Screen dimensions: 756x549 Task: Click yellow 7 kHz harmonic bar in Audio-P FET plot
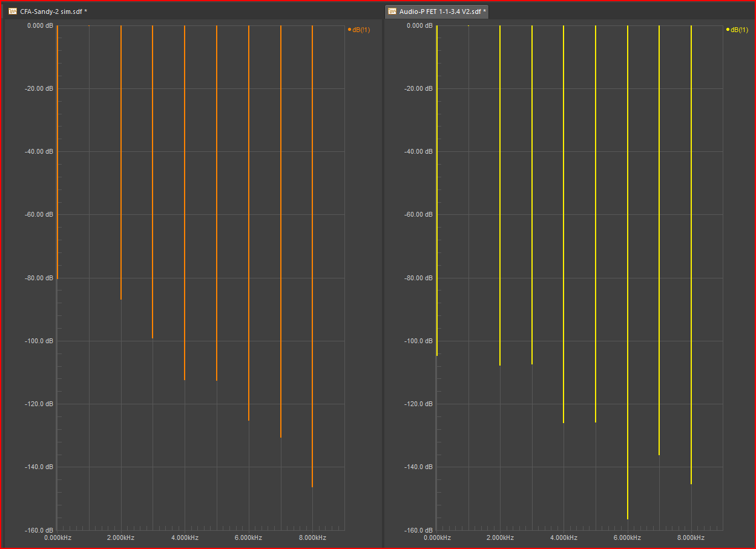point(659,240)
